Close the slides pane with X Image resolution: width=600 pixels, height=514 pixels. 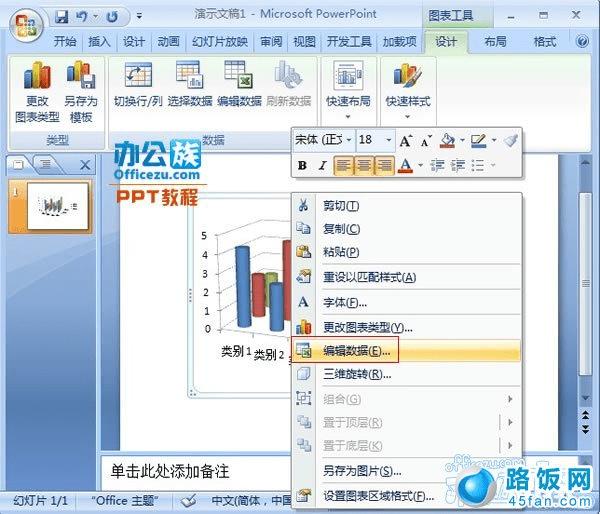click(85, 165)
